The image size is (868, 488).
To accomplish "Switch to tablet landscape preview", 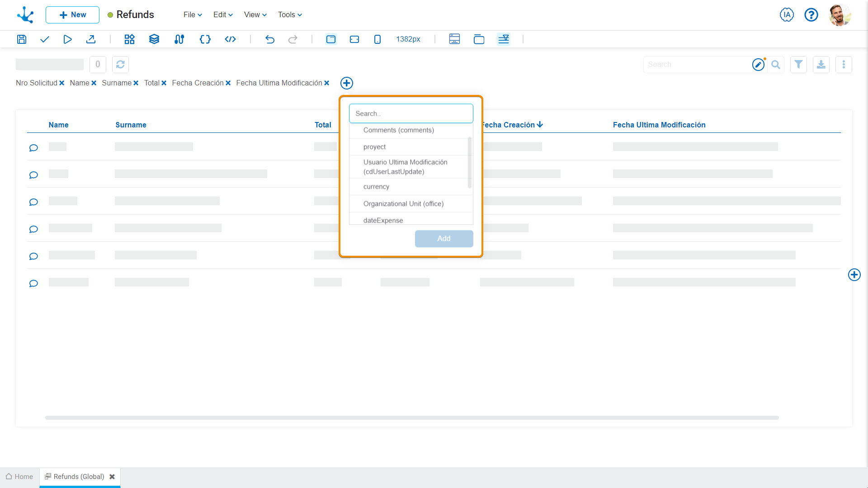I will (354, 39).
